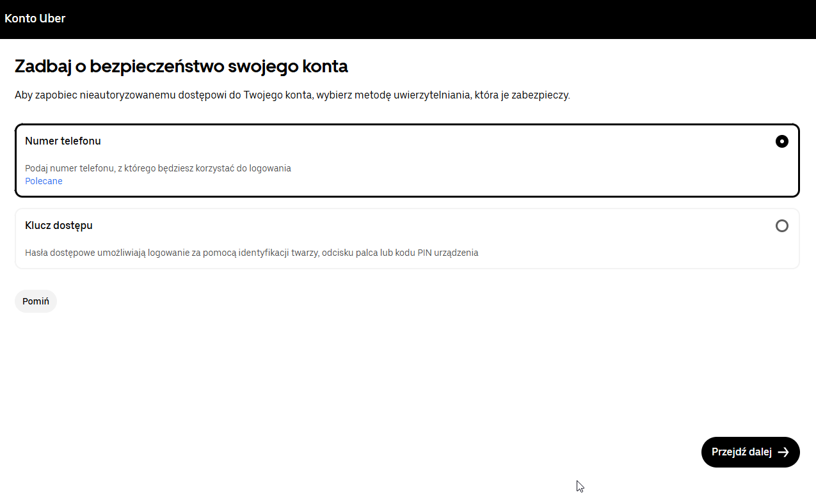The image size is (816, 504).
Task: Click the arrow icon in Przejdź dalej
Action: click(x=783, y=452)
